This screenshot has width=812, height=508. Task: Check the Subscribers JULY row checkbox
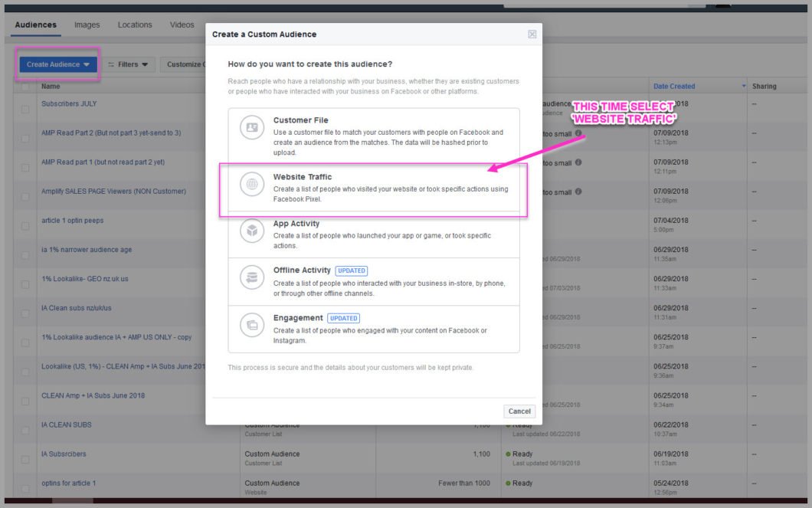pyautogui.click(x=25, y=110)
